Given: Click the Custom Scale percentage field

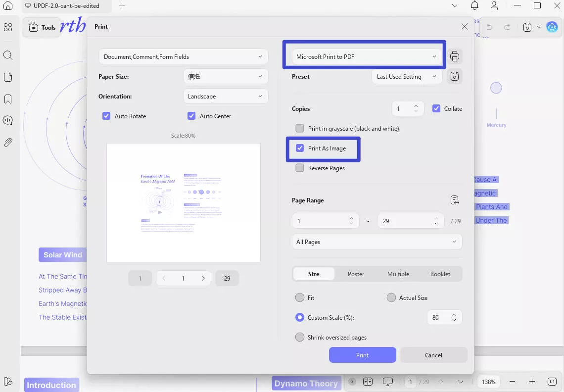Looking at the screenshot, I should coord(439,318).
